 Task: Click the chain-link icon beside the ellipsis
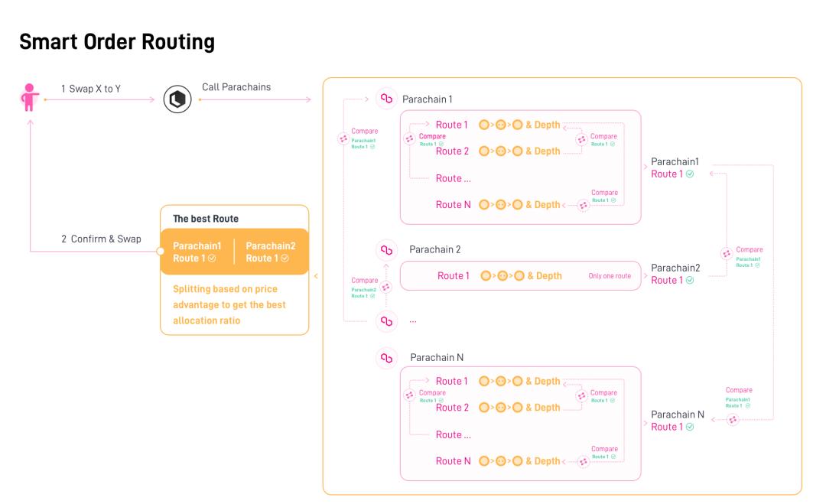[386, 321]
